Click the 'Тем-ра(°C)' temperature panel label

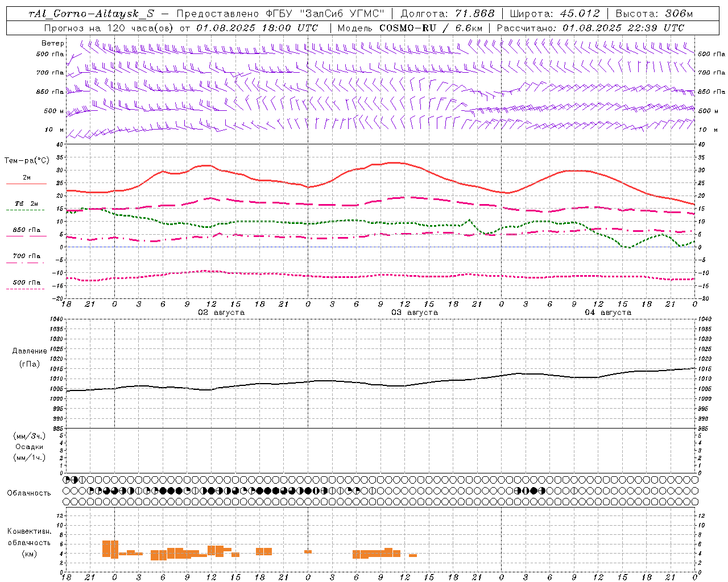[27, 161]
